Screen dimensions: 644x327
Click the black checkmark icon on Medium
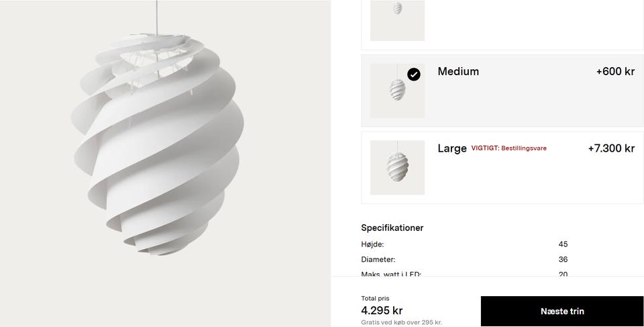click(414, 75)
